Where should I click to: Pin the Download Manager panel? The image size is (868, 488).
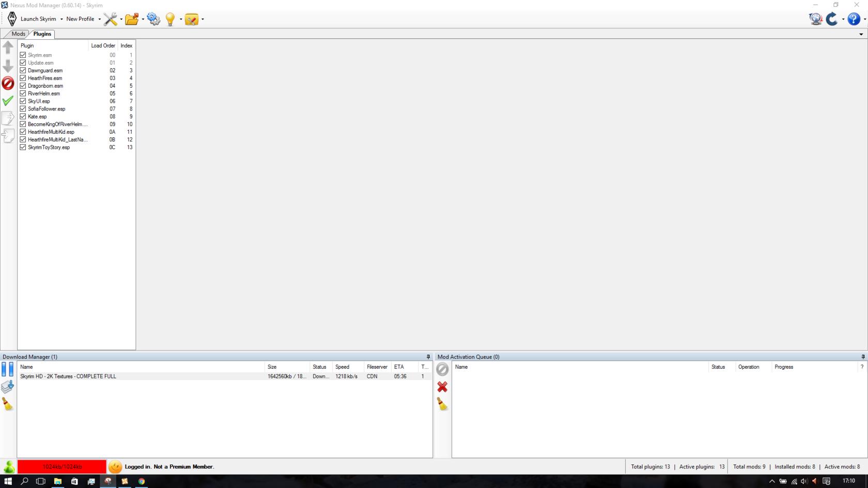[x=428, y=357]
